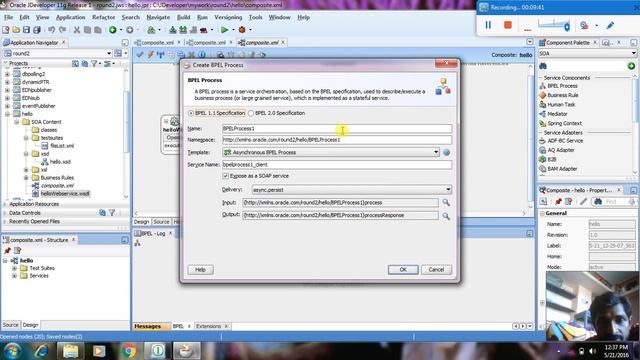Click the Make project build icon
Image resolution: width=640 pixels, height=360 pixels.
[x=173, y=30]
